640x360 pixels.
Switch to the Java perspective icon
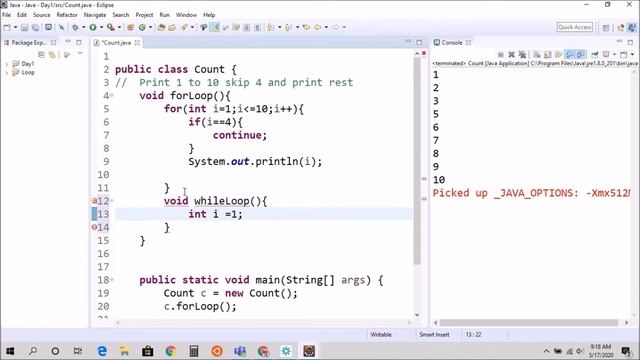click(x=632, y=27)
